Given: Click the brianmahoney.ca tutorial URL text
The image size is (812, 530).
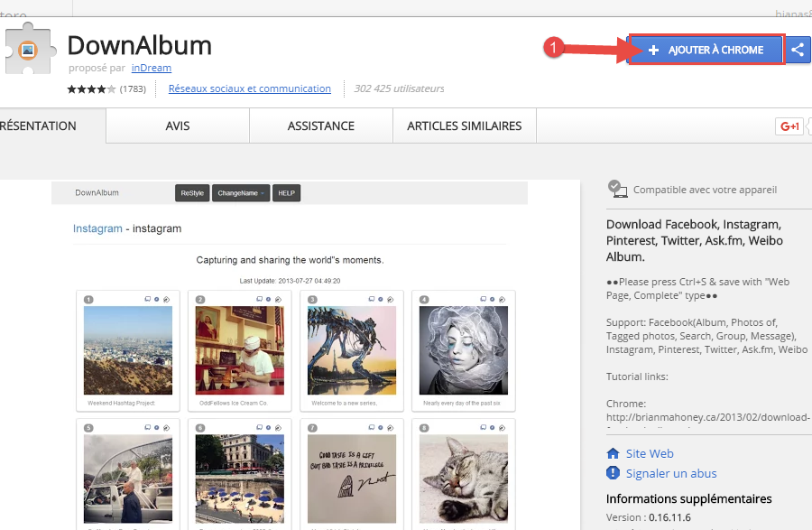Looking at the screenshot, I should [708, 417].
